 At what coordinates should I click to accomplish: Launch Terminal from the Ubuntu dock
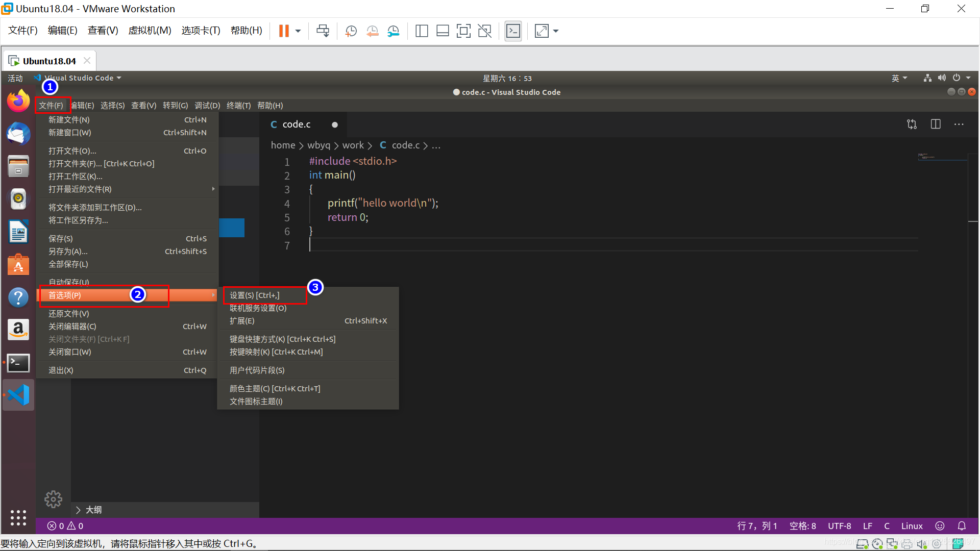point(18,363)
